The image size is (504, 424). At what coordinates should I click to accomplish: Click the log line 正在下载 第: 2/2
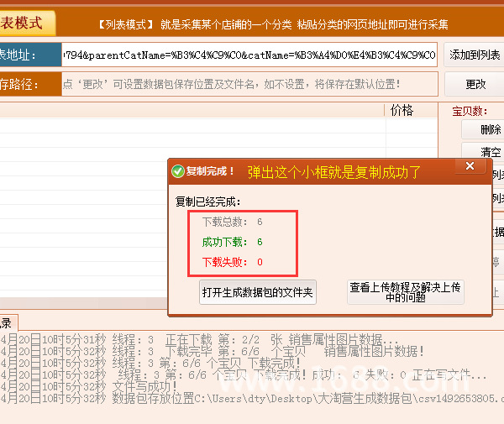199,339
